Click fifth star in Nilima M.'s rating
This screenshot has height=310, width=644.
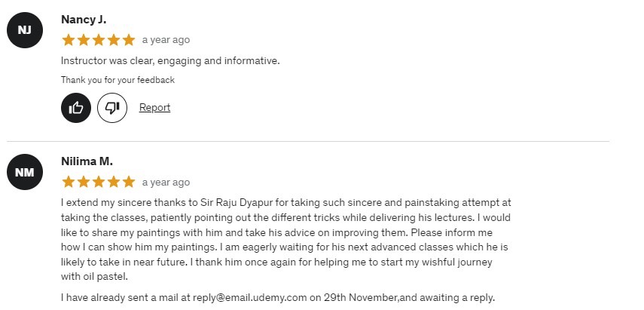click(129, 182)
